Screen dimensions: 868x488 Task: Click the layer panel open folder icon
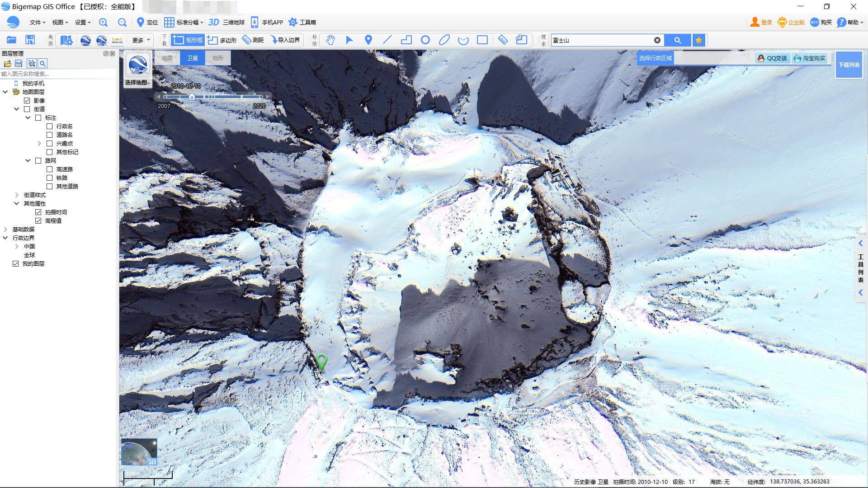7,63
